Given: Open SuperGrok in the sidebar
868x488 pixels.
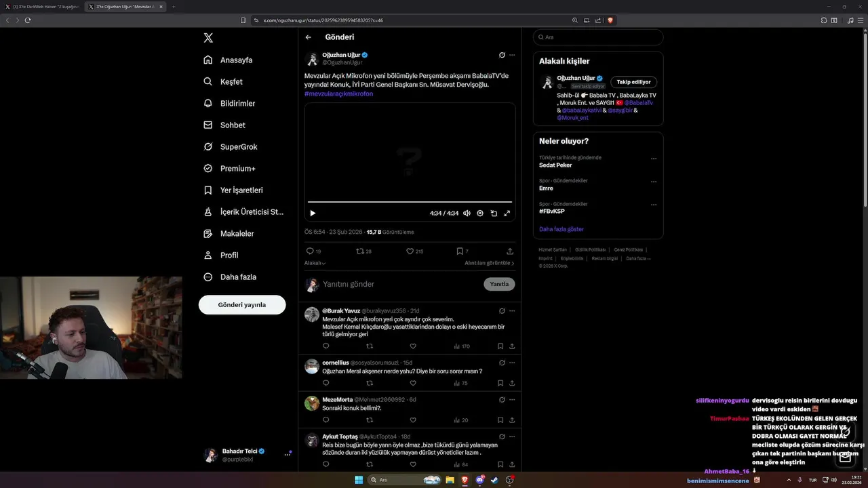Looking at the screenshot, I should tap(230, 146).
